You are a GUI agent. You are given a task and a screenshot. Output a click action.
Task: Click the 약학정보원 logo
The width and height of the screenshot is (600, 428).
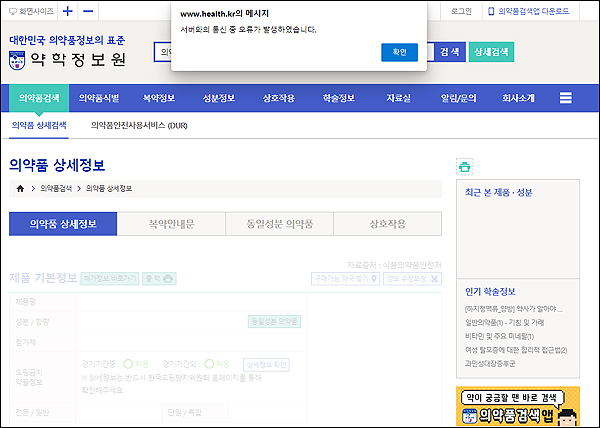(x=67, y=59)
